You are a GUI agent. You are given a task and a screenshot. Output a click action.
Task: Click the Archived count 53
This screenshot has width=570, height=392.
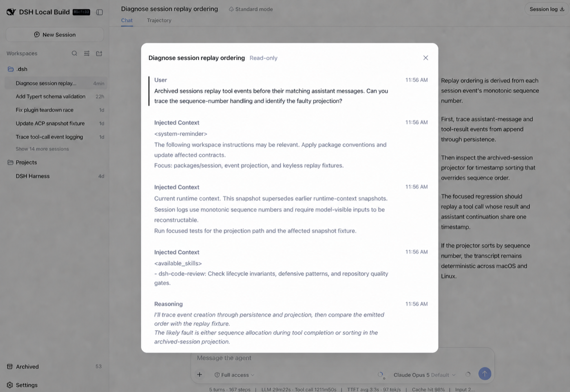pos(98,366)
